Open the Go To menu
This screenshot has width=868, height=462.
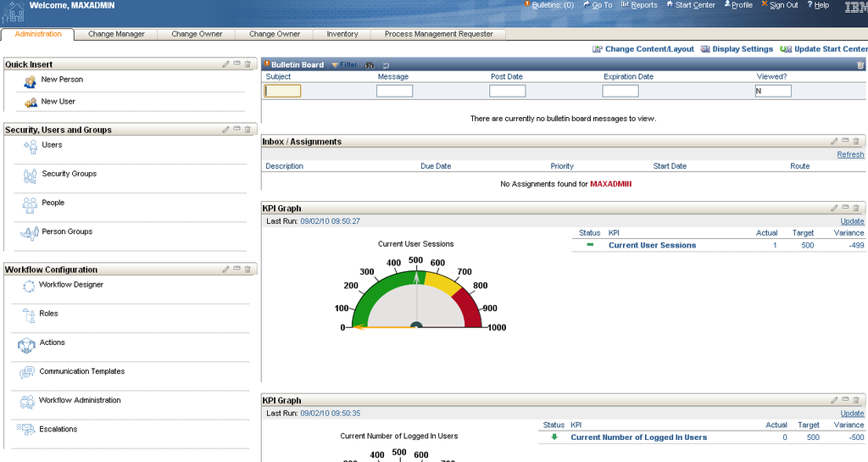pos(598,5)
